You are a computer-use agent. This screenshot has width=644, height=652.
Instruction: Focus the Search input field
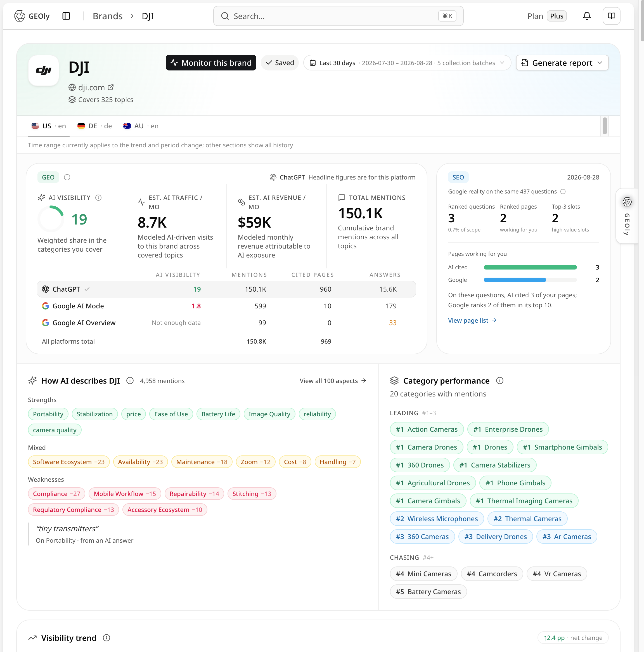338,16
